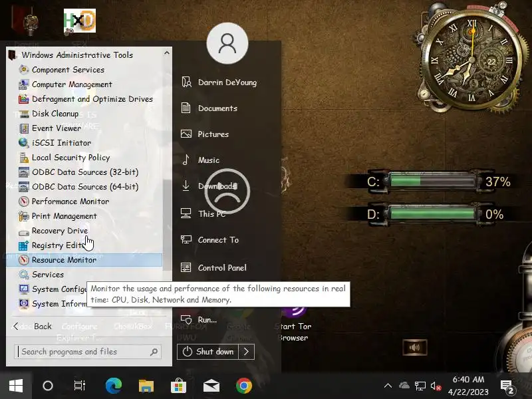Click the Event Viewer icon
Image resolution: width=532 pixels, height=399 pixels.
coord(23,128)
